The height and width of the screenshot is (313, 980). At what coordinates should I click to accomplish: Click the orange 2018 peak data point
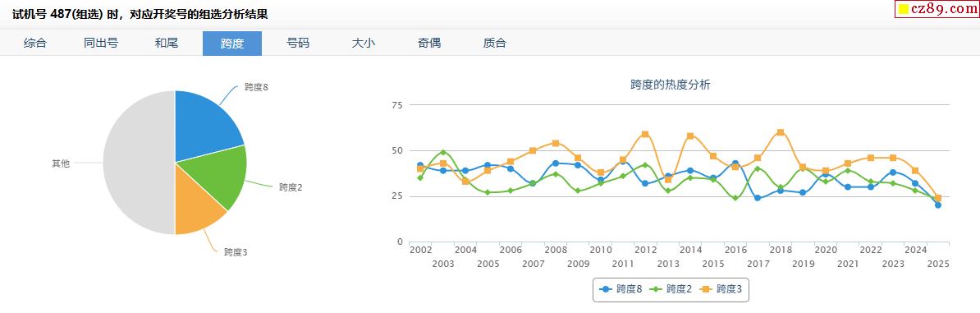pyautogui.click(x=780, y=132)
